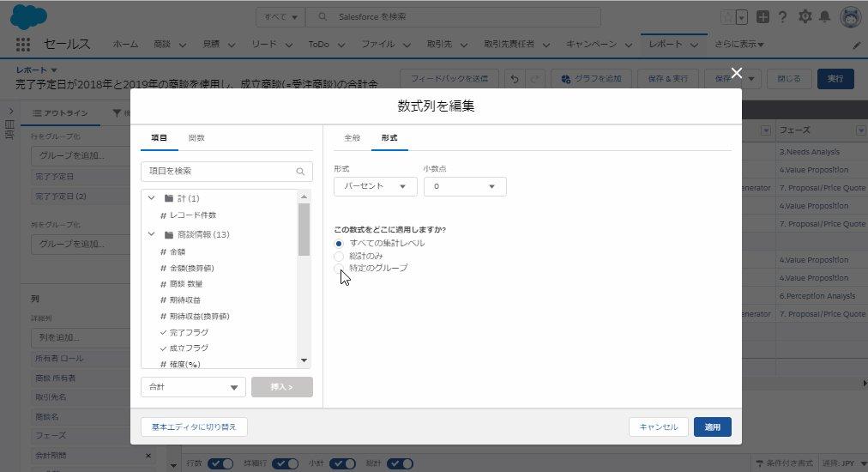Click the グラフを追加 button
Viewport: 868px width, 472px height.
coord(591,79)
